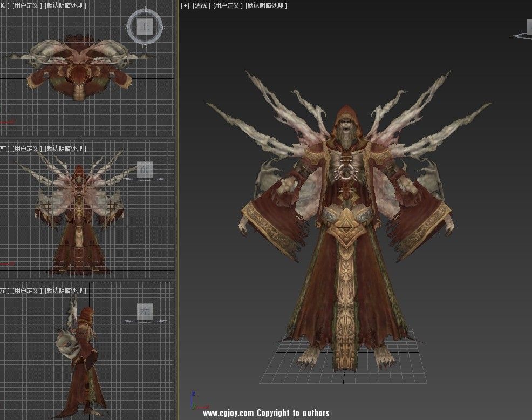Click the 左 view label of left viewport
This screenshot has height=420, width=532.
(x=4, y=290)
